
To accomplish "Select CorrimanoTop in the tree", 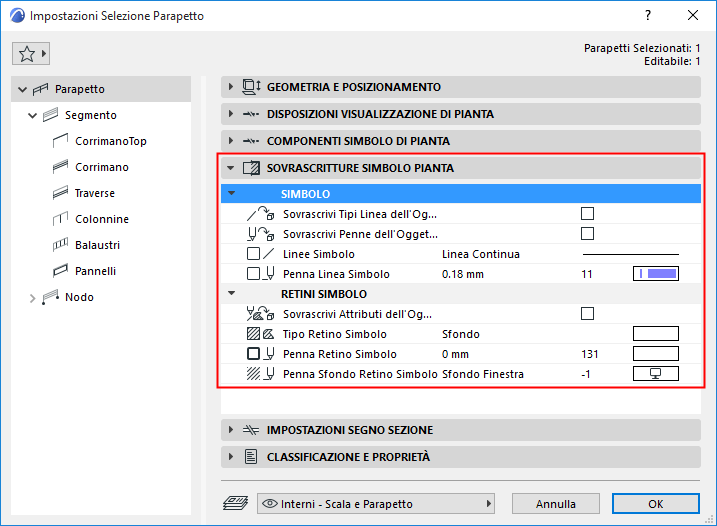I will coord(111,141).
